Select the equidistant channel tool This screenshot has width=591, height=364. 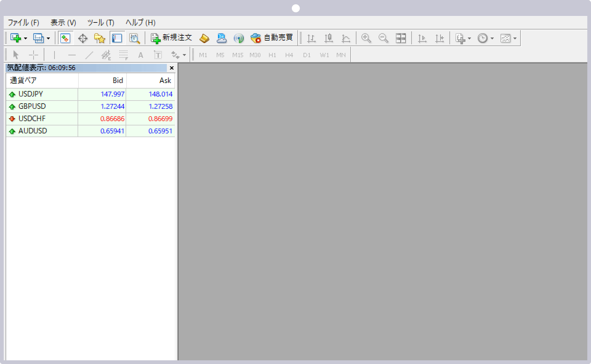[x=106, y=55]
